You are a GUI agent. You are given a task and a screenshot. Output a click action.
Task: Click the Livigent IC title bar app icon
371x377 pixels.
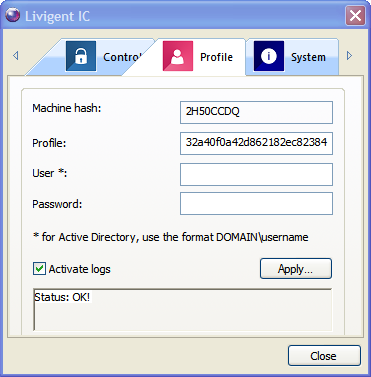[x=13, y=15]
